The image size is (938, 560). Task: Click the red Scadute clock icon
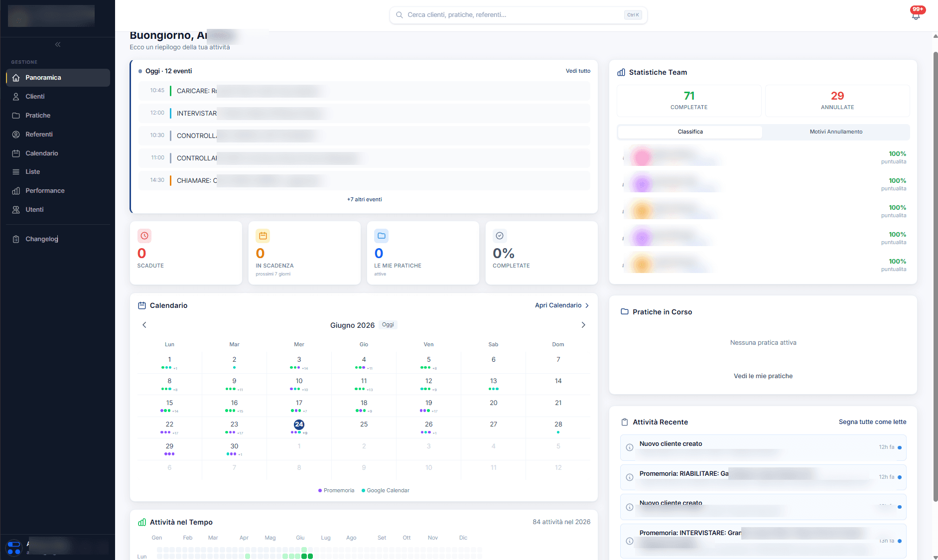pos(144,236)
